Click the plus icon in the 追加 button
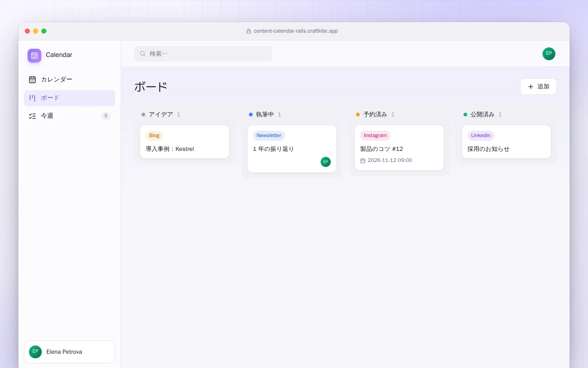The image size is (588, 368). coord(531,86)
